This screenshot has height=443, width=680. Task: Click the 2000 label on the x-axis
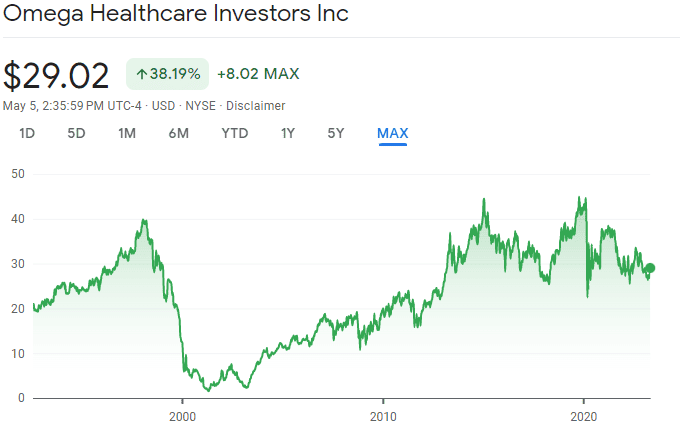[182, 415]
